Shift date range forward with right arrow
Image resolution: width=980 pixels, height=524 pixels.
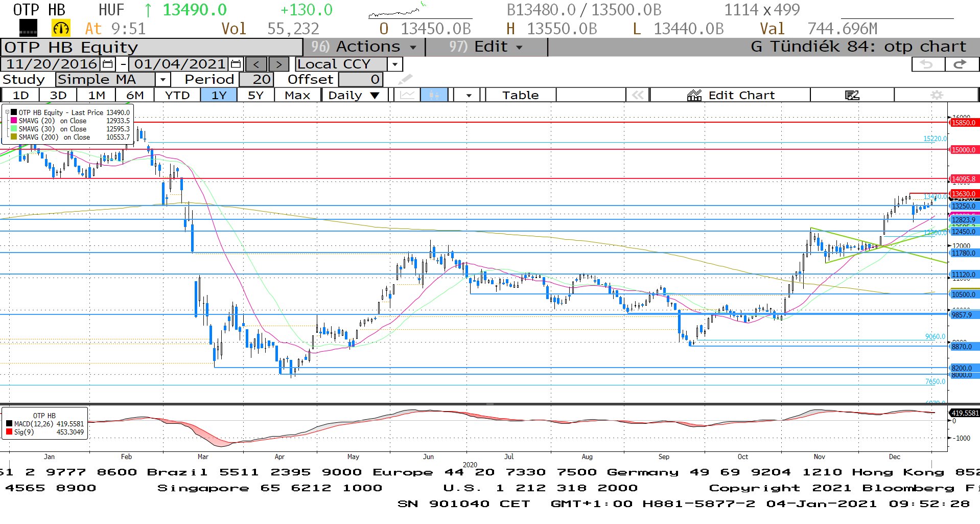point(278,64)
